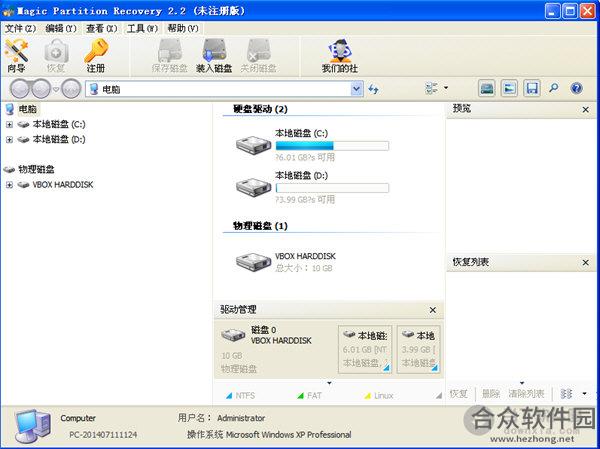The image size is (600, 449).
Task: Click the 恢复 toolbar icon
Action: pyautogui.click(x=56, y=56)
